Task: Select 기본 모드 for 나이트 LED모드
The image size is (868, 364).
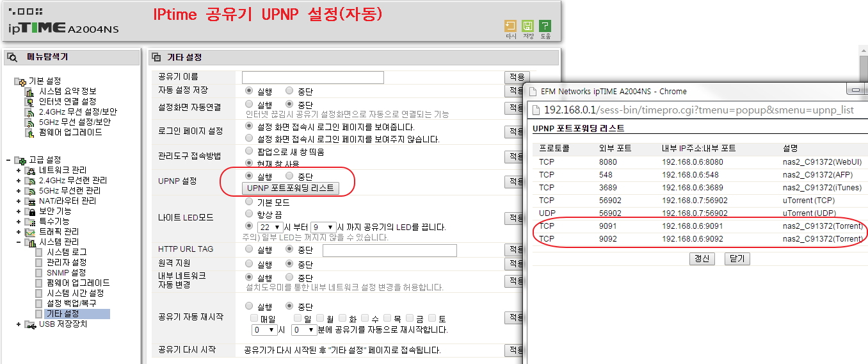Action: click(x=250, y=202)
